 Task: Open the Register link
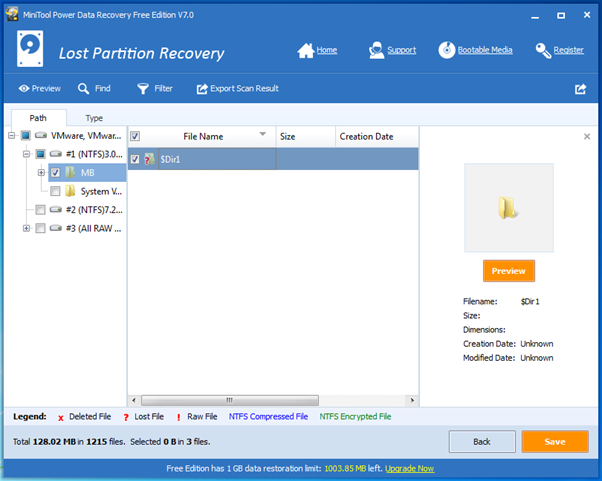[569, 50]
